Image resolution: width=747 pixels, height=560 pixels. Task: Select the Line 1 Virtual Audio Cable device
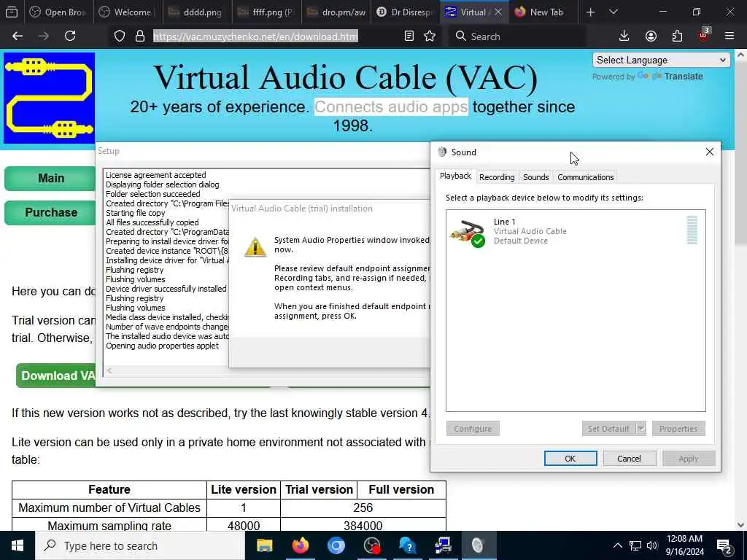pyautogui.click(x=576, y=231)
